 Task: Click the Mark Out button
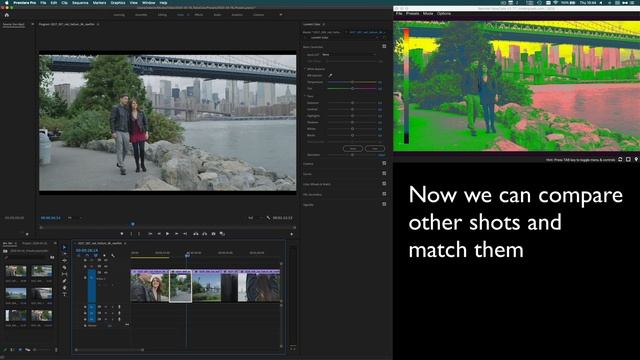click(139, 234)
